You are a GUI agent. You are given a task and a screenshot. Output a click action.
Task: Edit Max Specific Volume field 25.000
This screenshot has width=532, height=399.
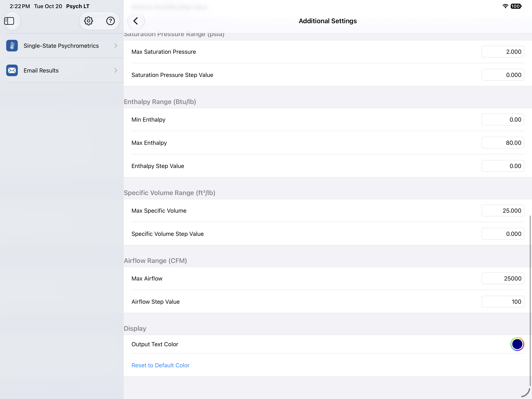point(503,211)
